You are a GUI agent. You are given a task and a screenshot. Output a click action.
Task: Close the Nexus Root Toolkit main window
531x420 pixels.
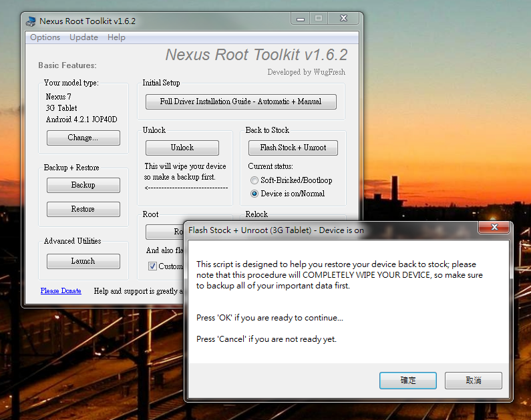tap(343, 19)
